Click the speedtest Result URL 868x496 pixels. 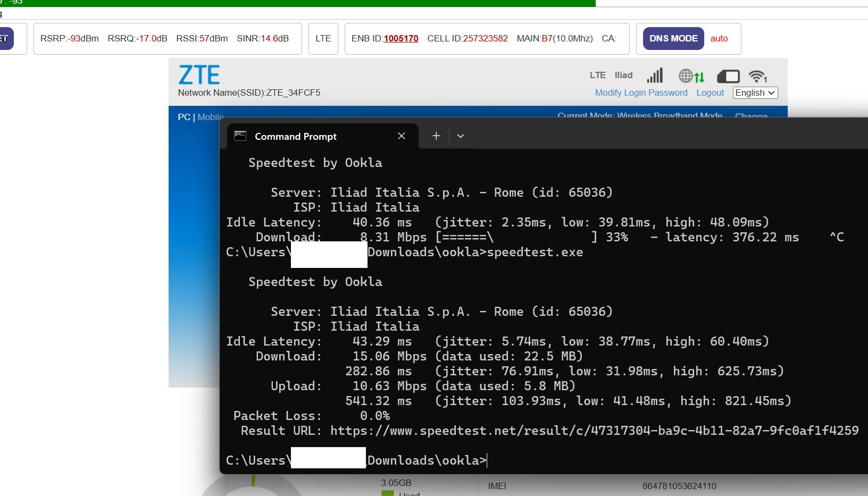(594, 431)
